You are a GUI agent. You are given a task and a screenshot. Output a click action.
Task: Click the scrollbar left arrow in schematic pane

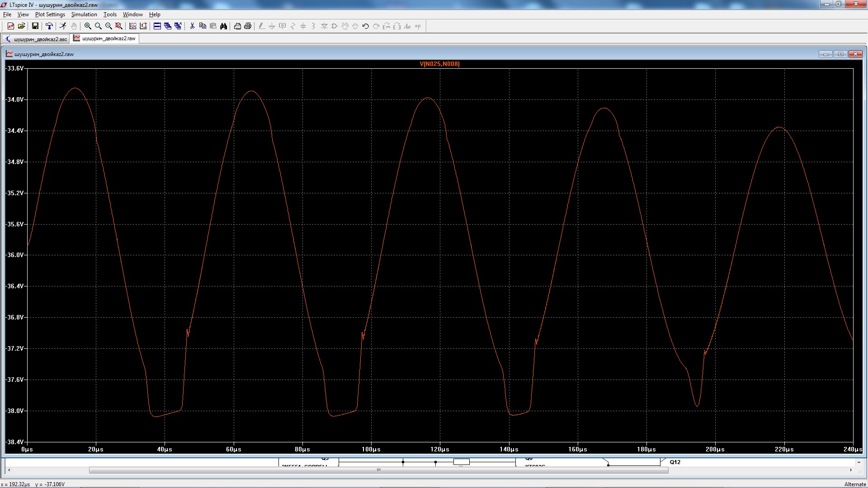tap(9, 470)
